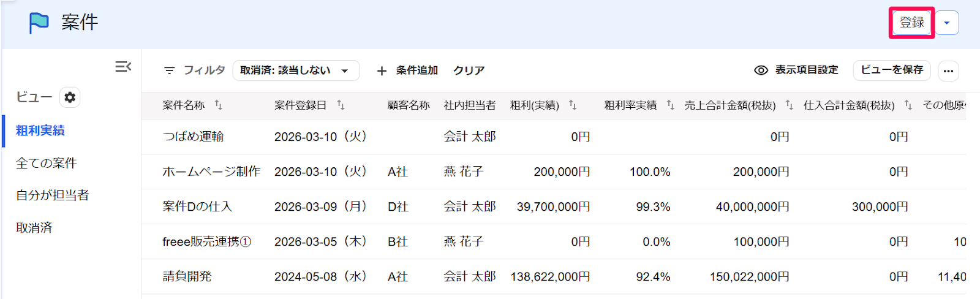Click the 99.3% margin cell

[653, 206]
